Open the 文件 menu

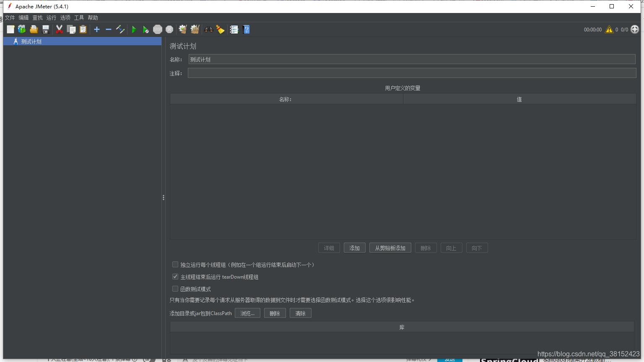point(10,18)
